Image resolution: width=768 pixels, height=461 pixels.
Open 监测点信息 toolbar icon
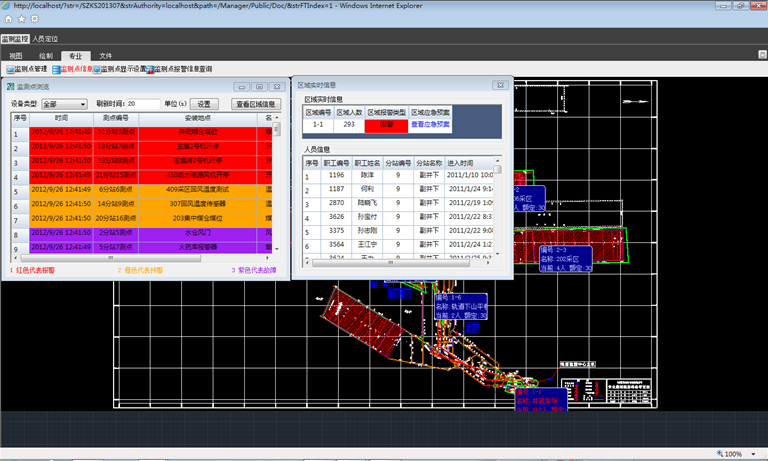point(72,70)
